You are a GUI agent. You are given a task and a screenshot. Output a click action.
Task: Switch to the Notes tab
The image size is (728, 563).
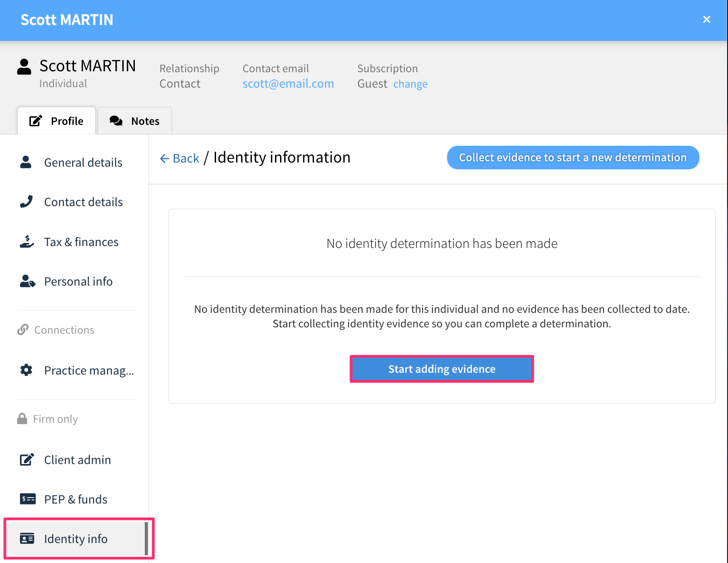[135, 121]
